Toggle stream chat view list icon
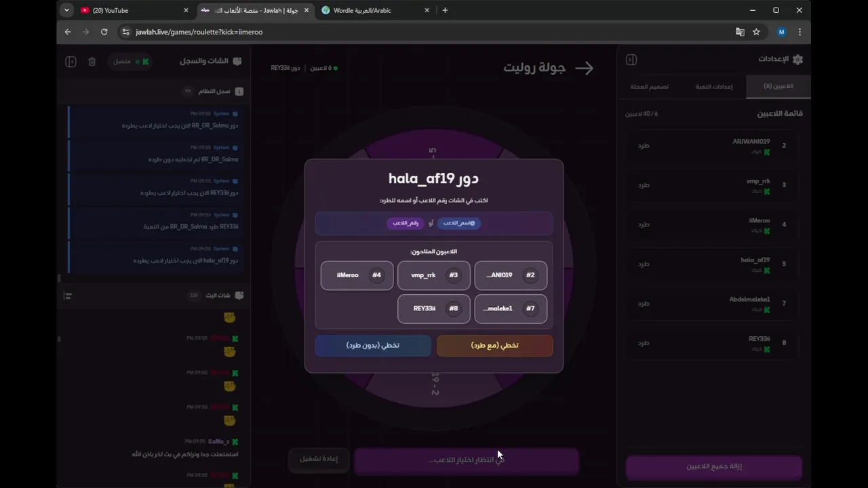868x488 pixels. click(68, 296)
